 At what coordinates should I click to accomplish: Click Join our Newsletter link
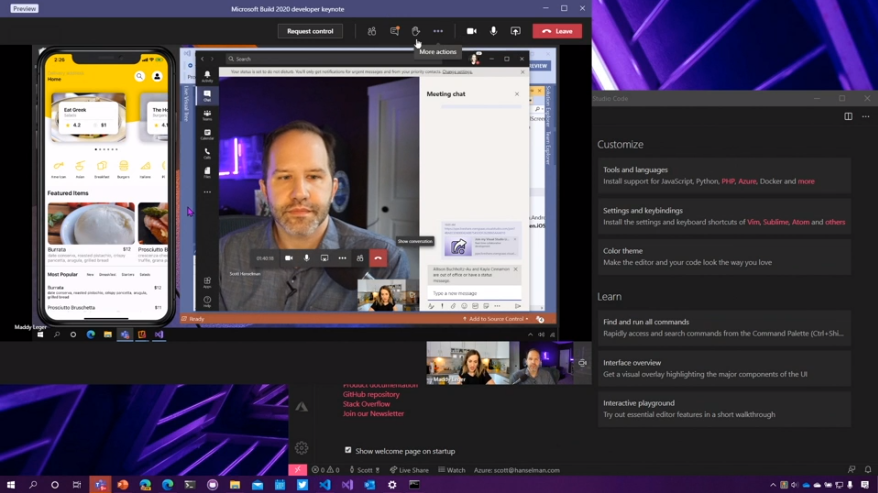coord(373,413)
